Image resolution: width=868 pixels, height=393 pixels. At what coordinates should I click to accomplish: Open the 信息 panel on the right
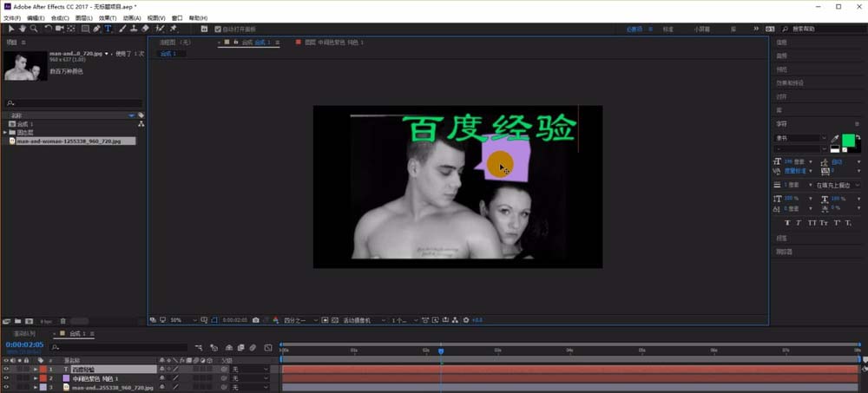(x=782, y=42)
